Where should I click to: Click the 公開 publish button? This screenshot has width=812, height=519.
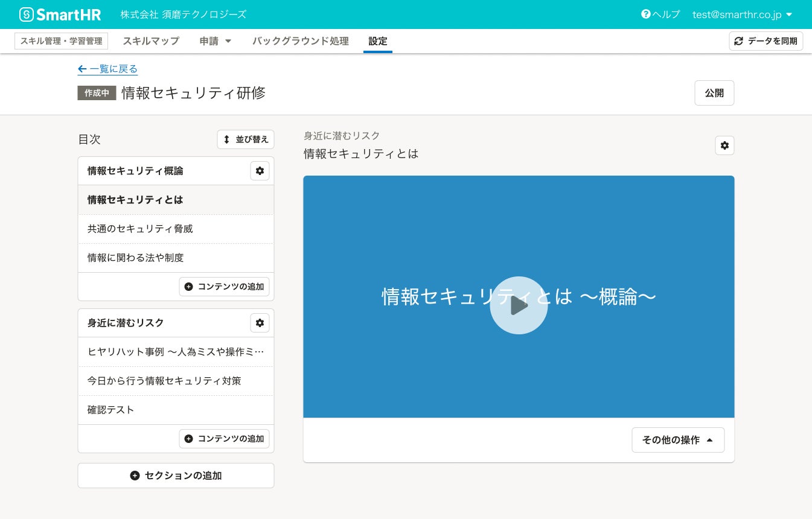coord(714,93)
